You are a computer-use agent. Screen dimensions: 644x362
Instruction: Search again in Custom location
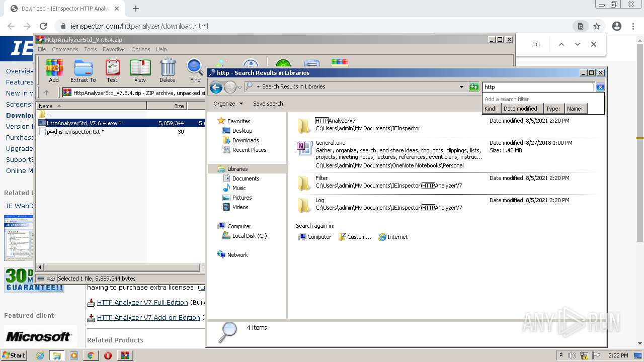click(x=355, y=237)
